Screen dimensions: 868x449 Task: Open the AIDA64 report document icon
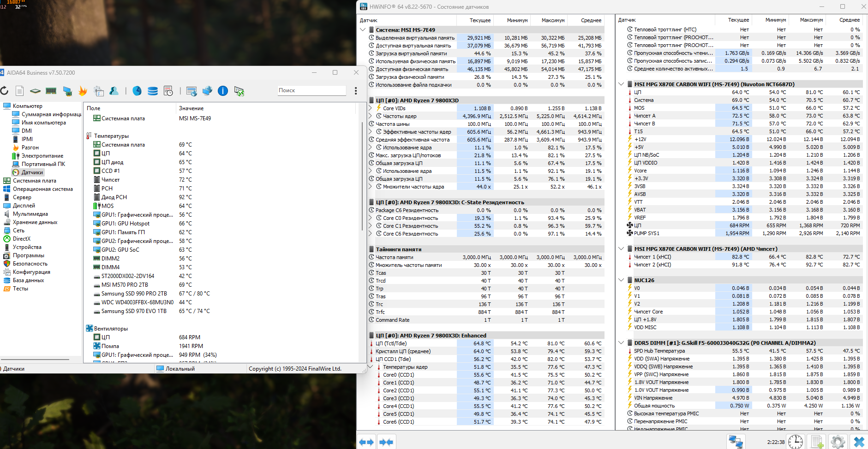click(x=19, y=91)
